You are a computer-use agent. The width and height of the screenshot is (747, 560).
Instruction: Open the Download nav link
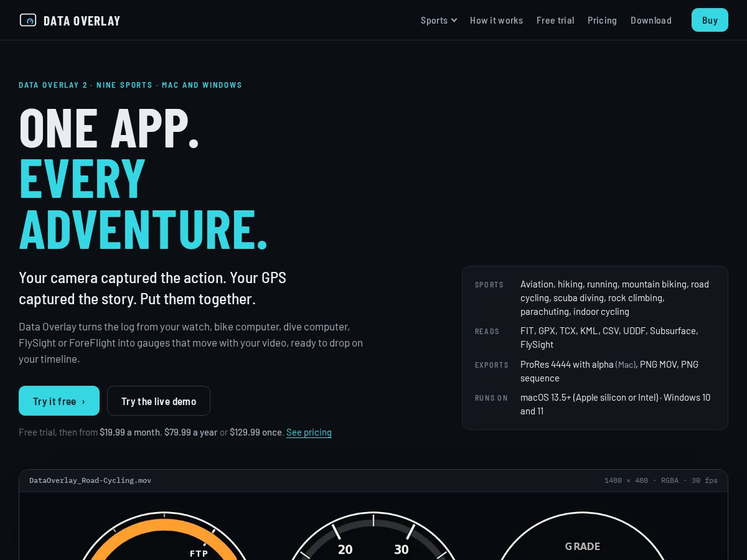[651, 20]
